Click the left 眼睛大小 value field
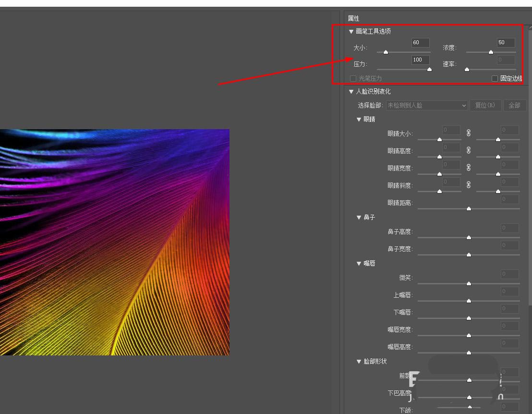Screen dimensions: 532x414 [451, 130]
